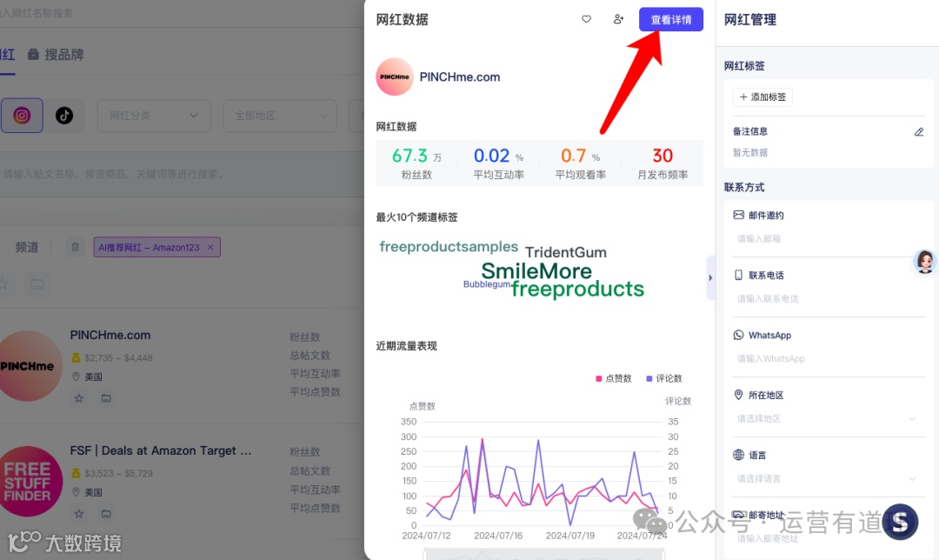Switch to the 搜品牌 tab
This screenshot has width=939, height=560.
[56, 55]
